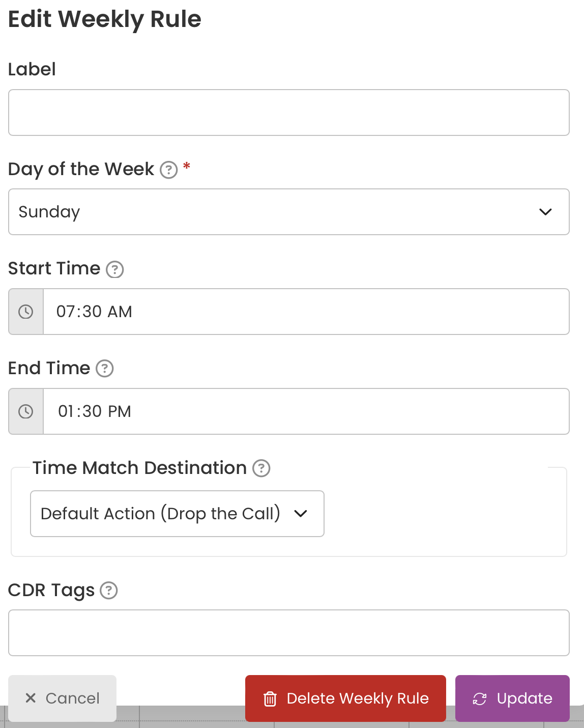
Task: Click the CDR Tags input field
Action: click(289, 633)
